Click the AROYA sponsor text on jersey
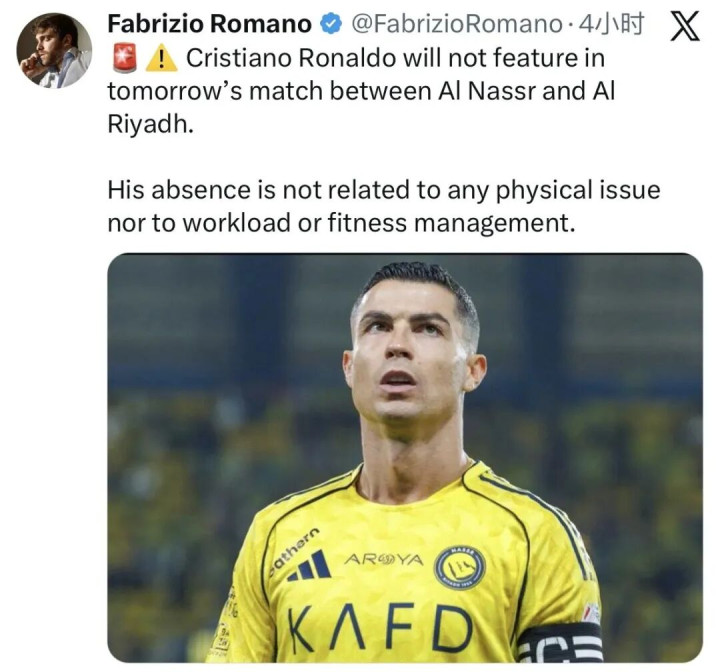Image resolution: width=720 pixels, height=672 pixels. tap(384, 559)
